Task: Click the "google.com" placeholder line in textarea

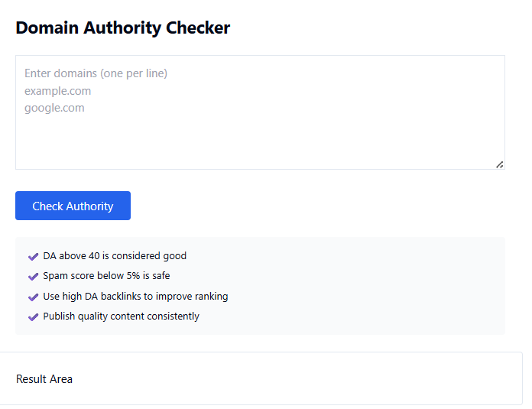Action: (54, 108)
